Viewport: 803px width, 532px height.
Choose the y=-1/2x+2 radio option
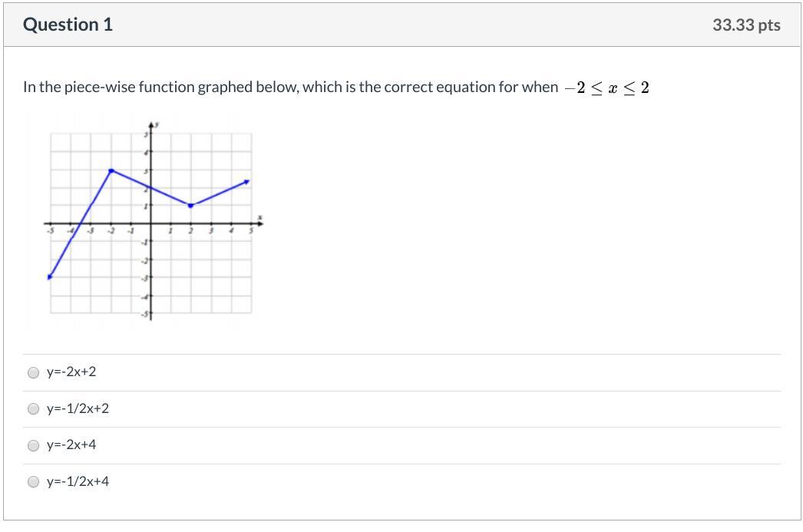tap(33, 409)
